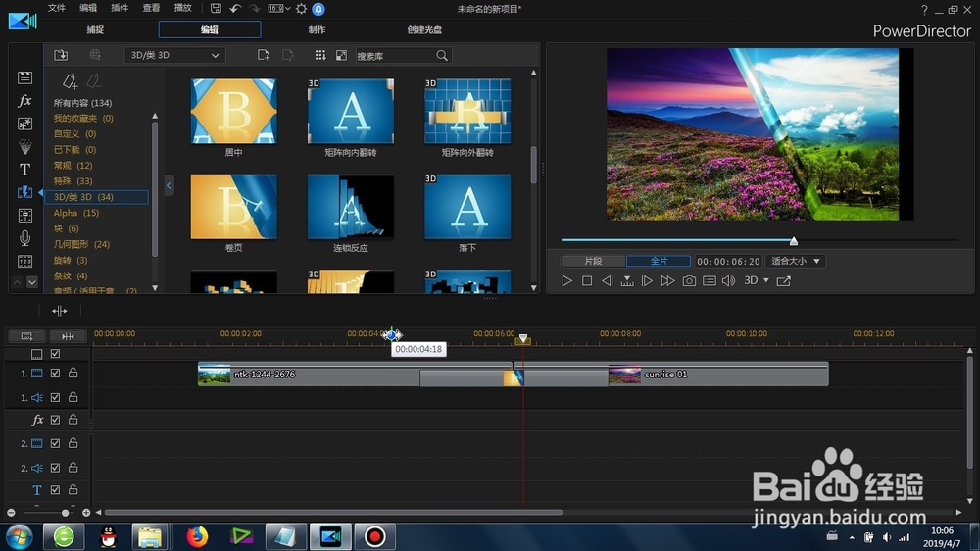Click the import media folder icon
The height and width of the screenshot is (551, 980).
click(61, 55)
